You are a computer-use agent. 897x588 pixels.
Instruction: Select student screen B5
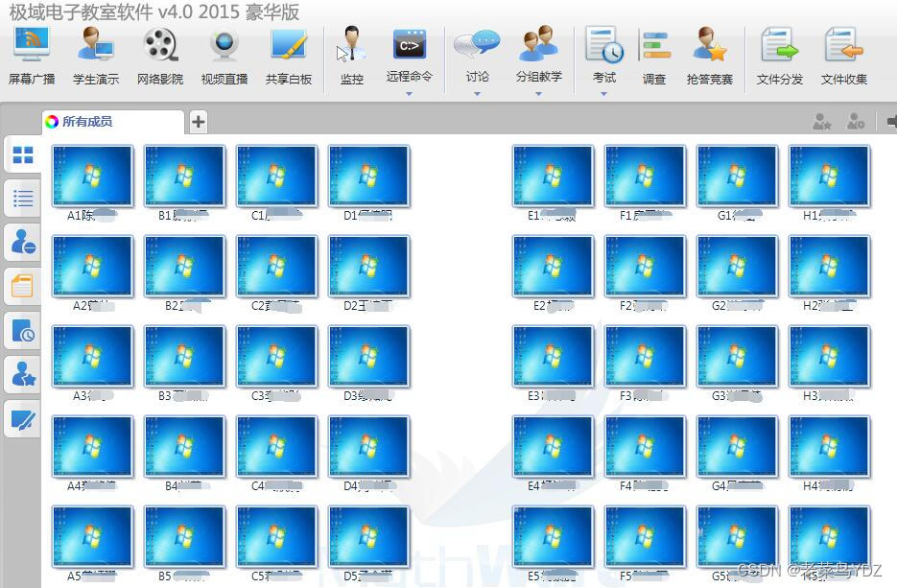[184, 537]
